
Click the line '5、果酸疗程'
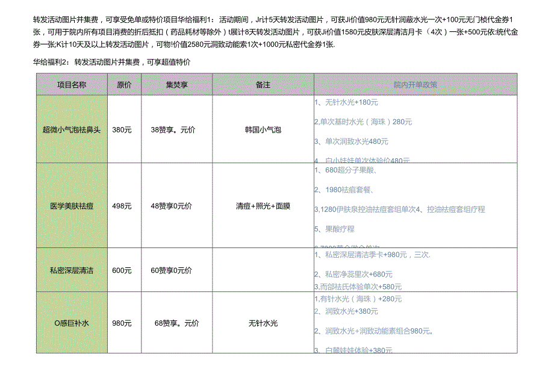coord(334,229)
